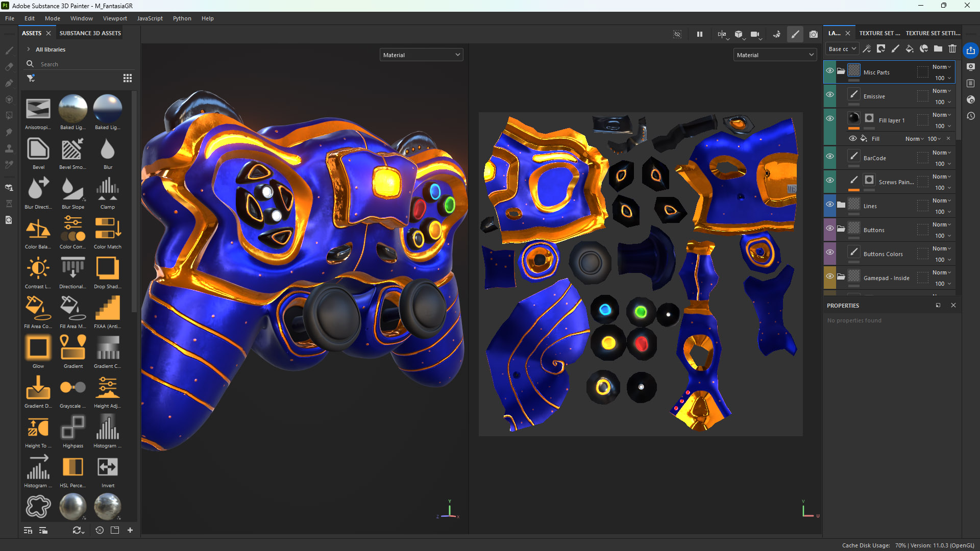Click the Export textures share icon

(970, 50)
